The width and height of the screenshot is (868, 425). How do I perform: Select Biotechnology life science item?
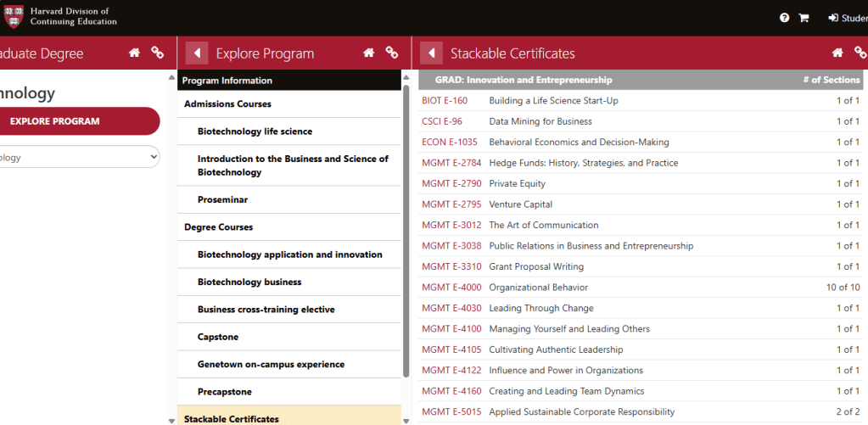255,131
